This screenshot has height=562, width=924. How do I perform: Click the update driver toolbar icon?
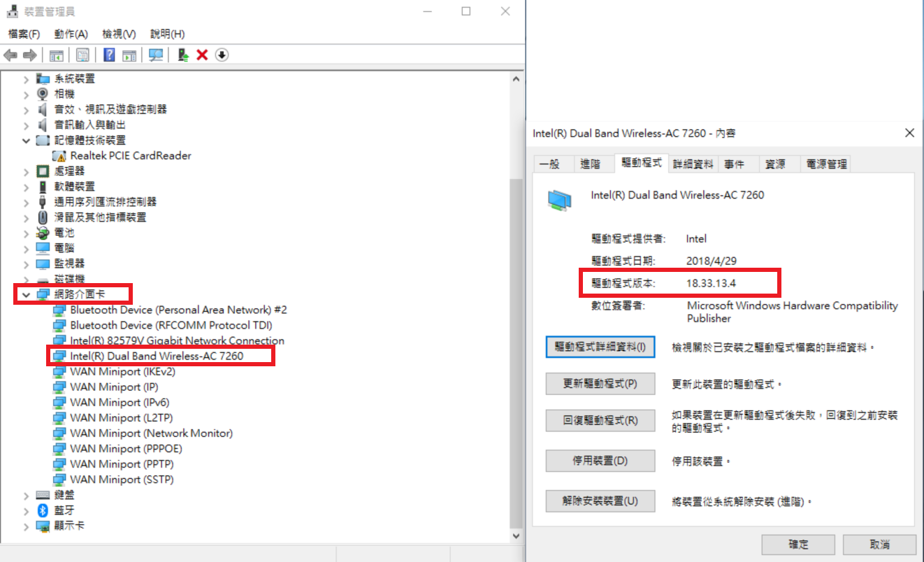coord(183,55)
